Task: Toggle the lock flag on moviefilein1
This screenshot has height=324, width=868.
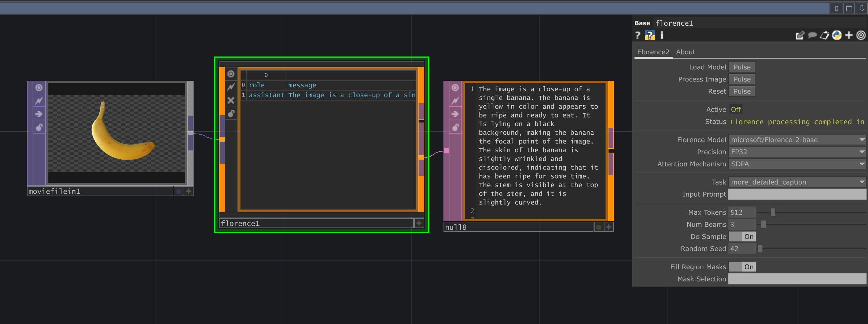Action: [39, 127]
